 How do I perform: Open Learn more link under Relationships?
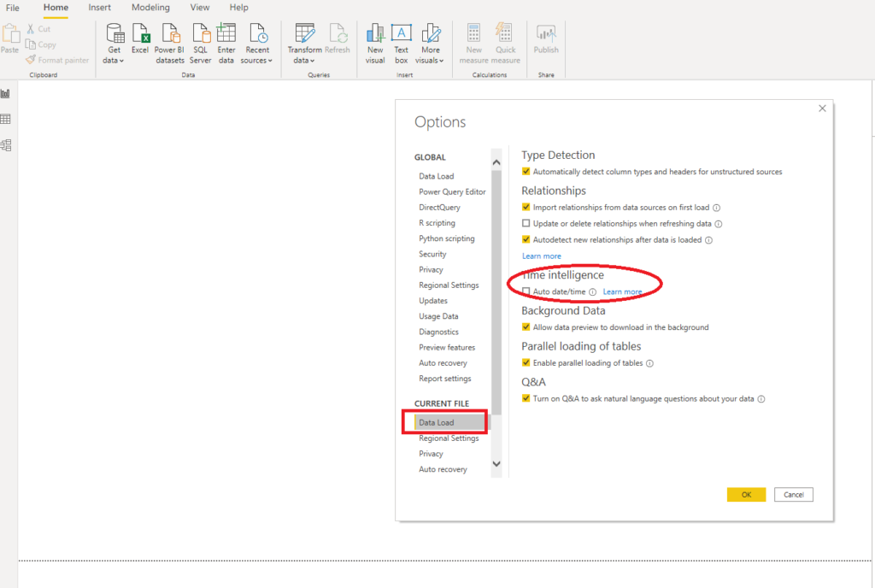(541, 256)
